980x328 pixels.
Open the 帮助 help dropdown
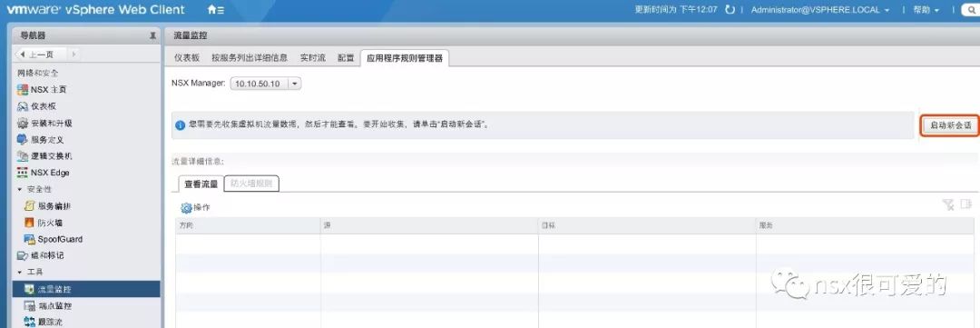coord(926,10)
